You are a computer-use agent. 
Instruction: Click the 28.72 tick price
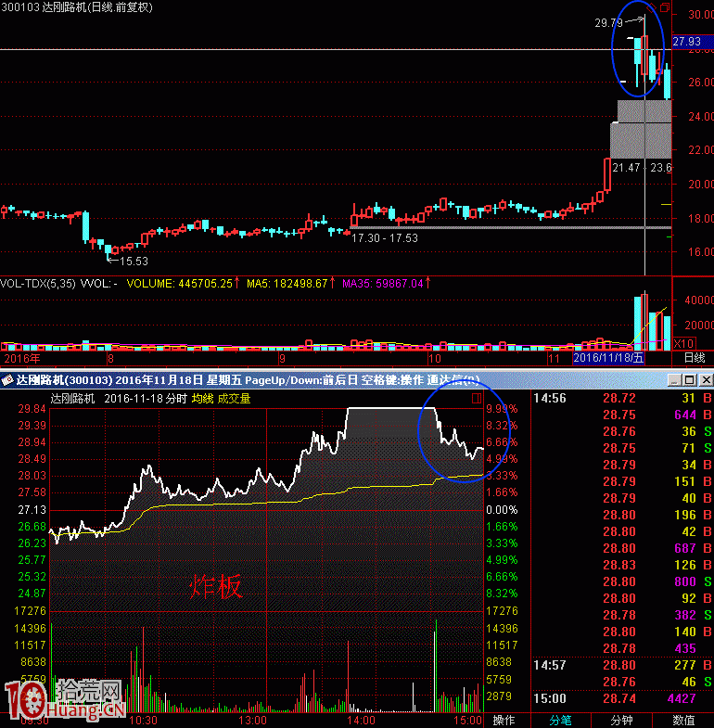619,398
